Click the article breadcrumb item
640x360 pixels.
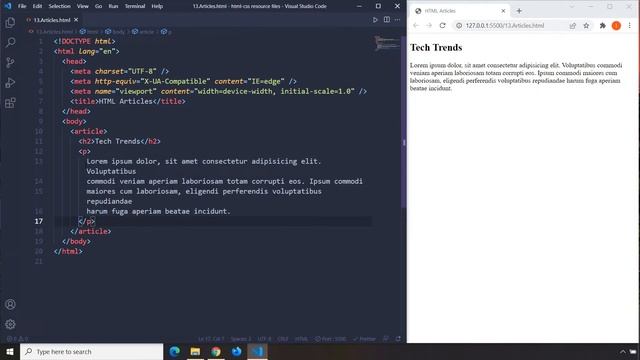[x=143, y=31]
